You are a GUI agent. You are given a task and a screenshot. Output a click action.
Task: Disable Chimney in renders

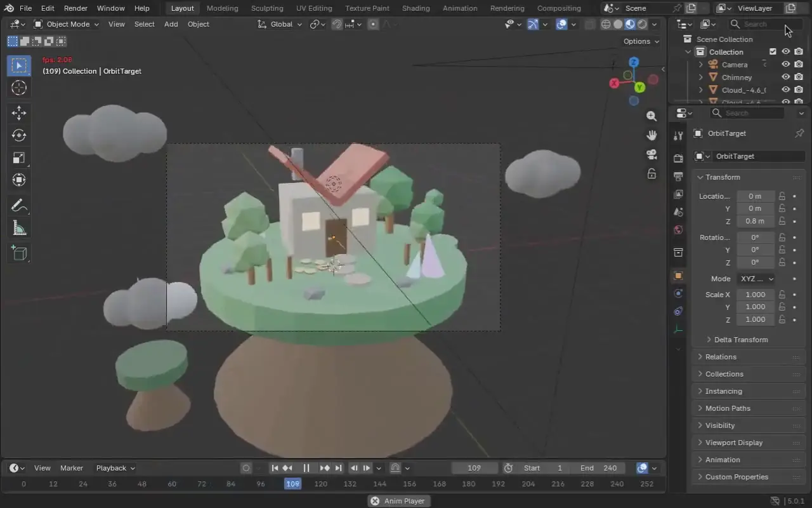point(799,77)
